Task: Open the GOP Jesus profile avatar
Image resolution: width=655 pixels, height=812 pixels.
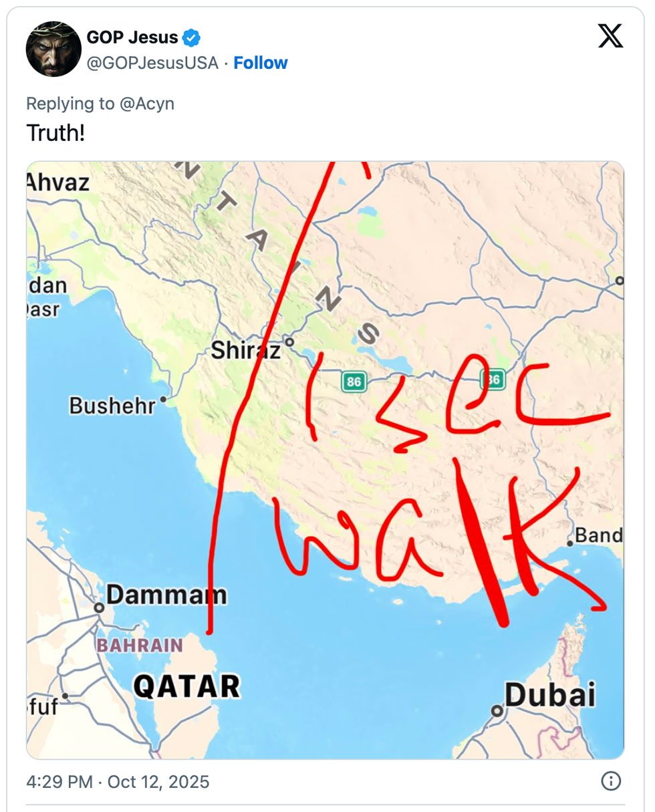Action: click(x=53, y=49)
